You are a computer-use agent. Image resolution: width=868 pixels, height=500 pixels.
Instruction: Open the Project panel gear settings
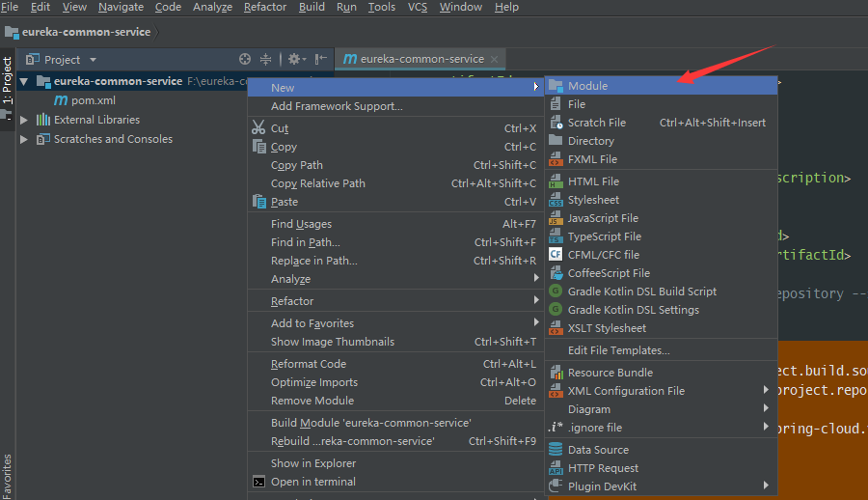point(297,59)
